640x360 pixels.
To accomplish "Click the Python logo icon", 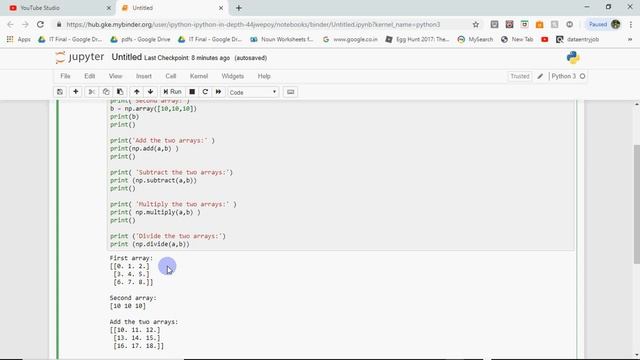I will pos(573,58).
